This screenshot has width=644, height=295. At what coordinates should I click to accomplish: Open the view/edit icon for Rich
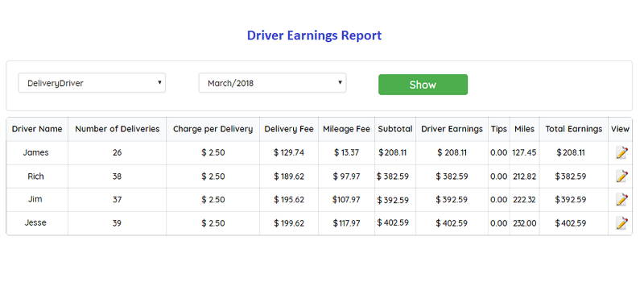tap(621, 176)
